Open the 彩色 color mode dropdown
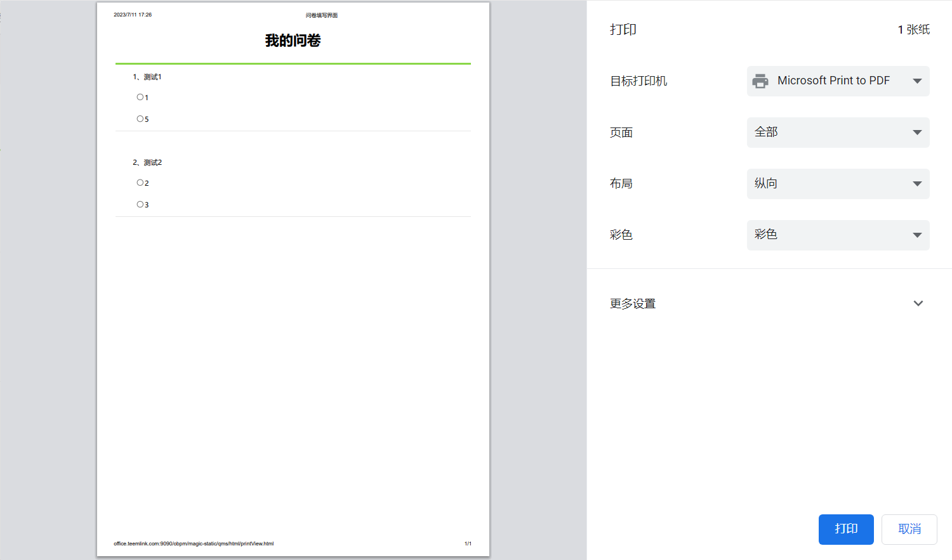 pos(838,235)
